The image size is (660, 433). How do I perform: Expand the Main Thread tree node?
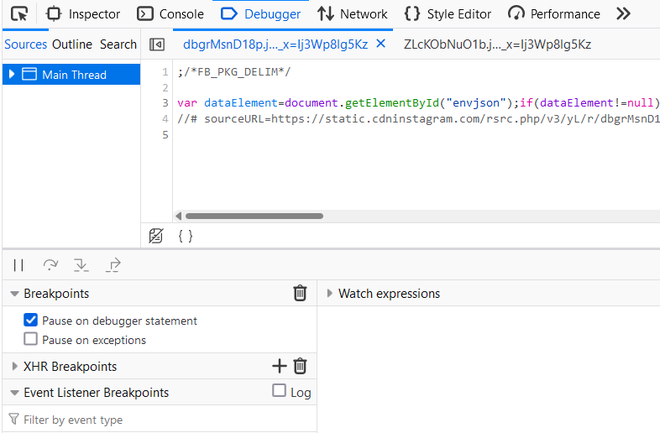(12, 74)
